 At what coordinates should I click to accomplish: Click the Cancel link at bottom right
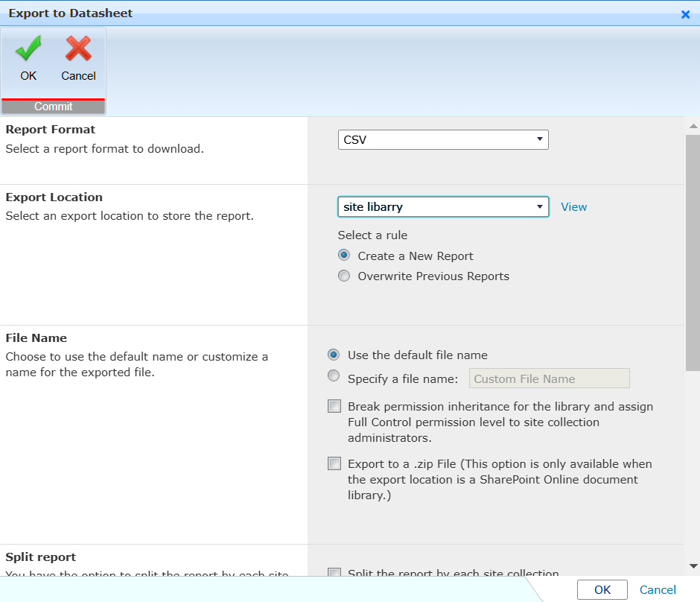click(x=658, y=589)
